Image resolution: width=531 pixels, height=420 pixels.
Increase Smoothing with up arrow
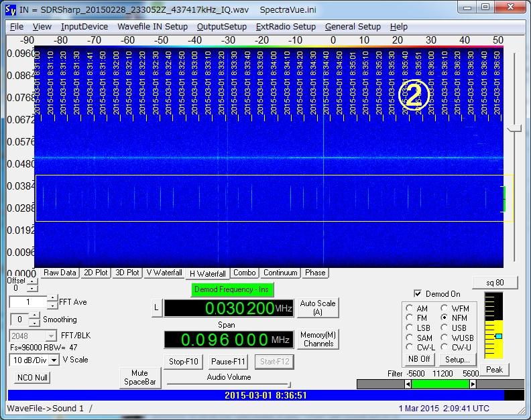(x=35, y=316)
